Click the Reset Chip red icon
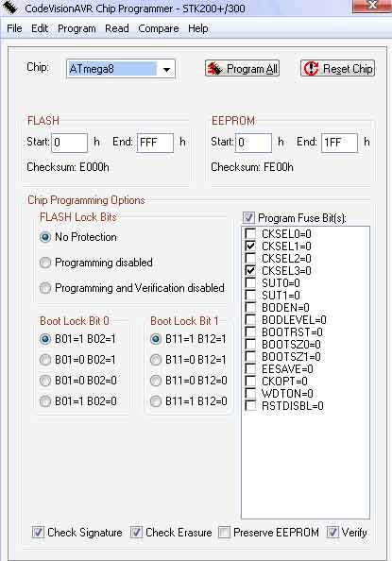Viewport: 392px width, 561px height. pyautogui.click(x=311, y=68)
